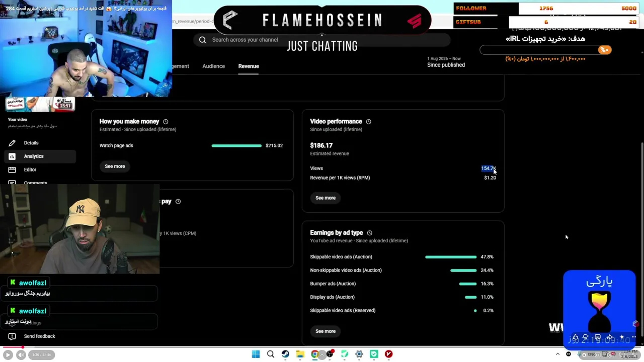Click the Skippable video ads (Auction) bar

[x=451, y=257]
